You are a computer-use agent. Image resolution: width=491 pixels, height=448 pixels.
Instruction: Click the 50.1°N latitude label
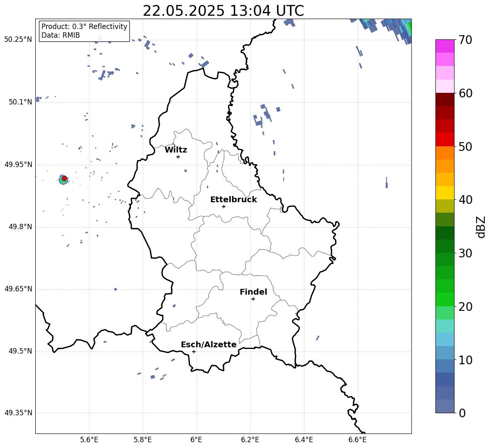[20, 102]
